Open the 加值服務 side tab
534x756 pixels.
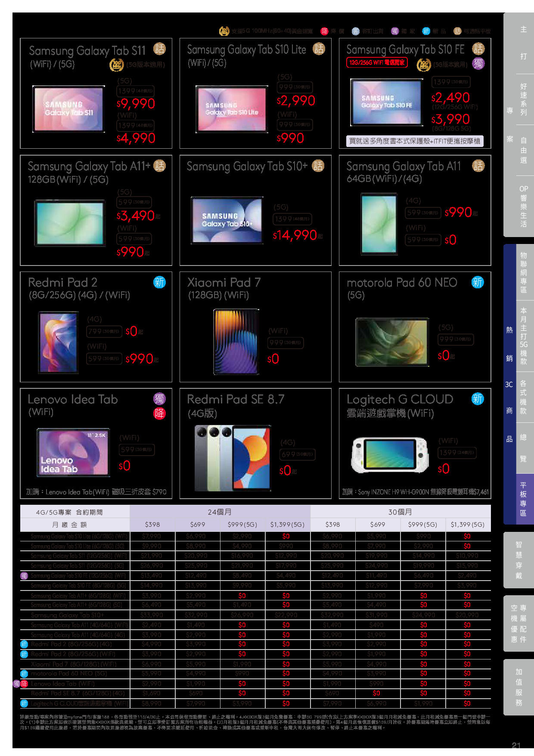click(518, 687)
